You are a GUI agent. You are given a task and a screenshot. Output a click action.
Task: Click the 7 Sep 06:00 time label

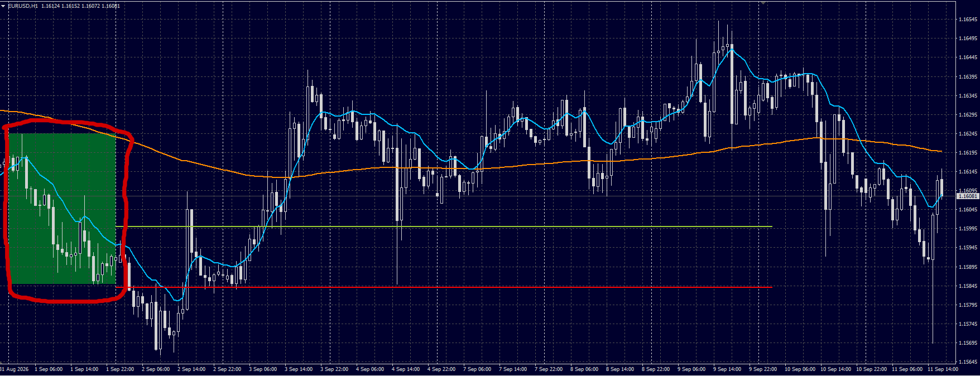477,369
